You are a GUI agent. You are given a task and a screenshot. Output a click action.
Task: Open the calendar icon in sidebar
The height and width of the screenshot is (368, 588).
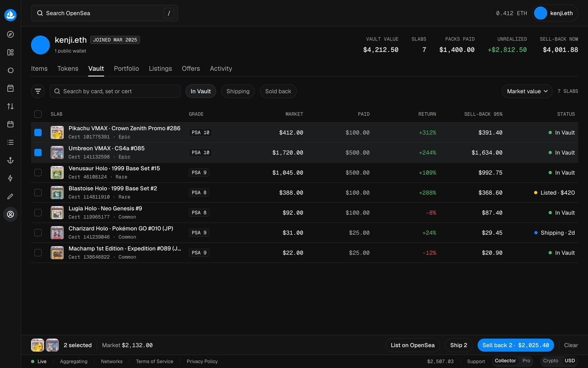coord(10,124)
